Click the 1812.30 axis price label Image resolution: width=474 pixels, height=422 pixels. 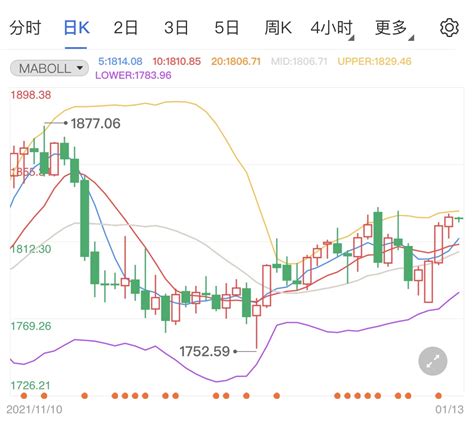point(31,249)
